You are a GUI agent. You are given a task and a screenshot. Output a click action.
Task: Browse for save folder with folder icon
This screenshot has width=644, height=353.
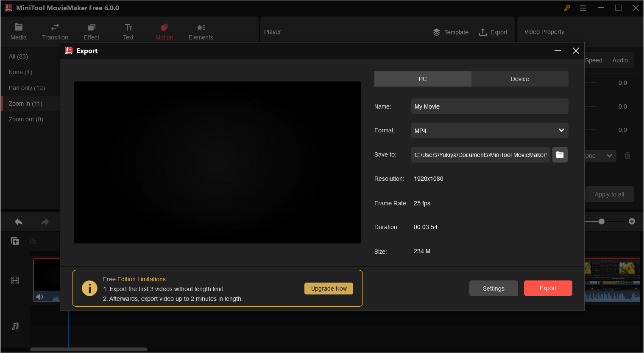(560, 155)
